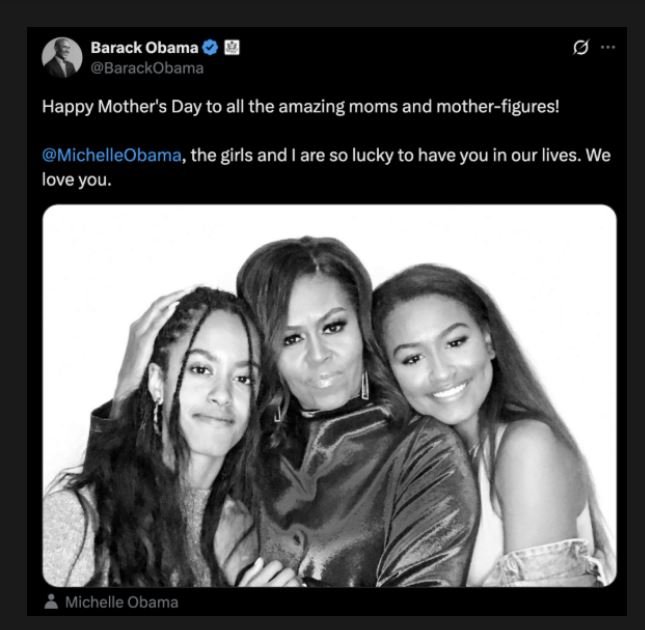Click the affiliation badge beside the verified checkmark

pos(230,47)
